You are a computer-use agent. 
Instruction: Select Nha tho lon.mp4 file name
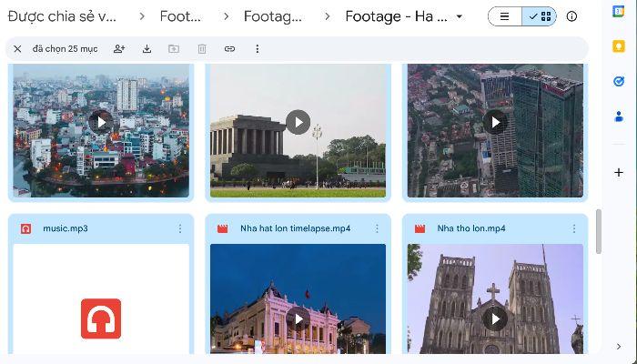471,228
